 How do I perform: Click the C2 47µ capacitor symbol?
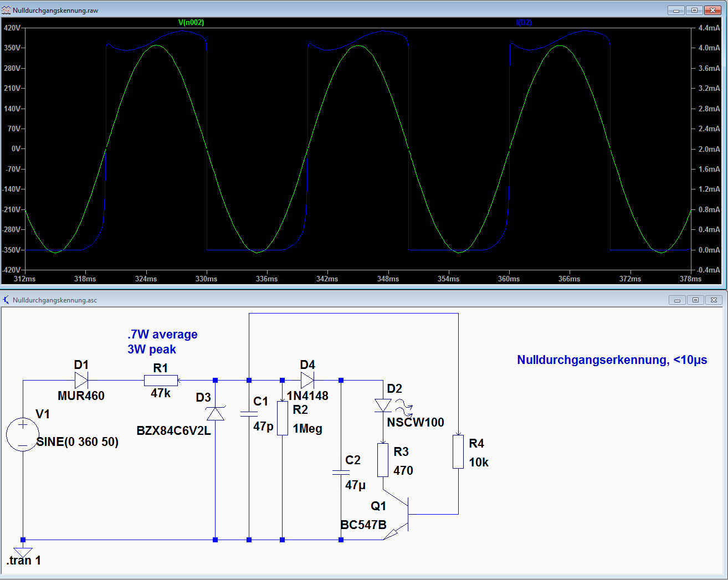(x=341, y=473)
